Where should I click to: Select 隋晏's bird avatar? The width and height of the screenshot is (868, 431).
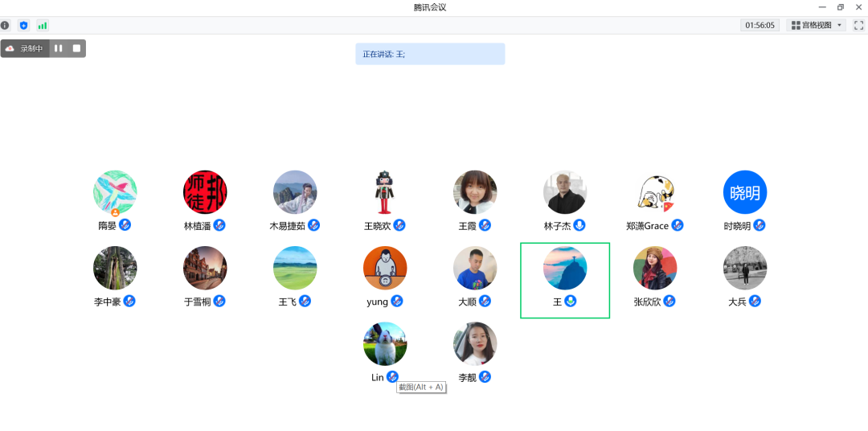(115, 192)
